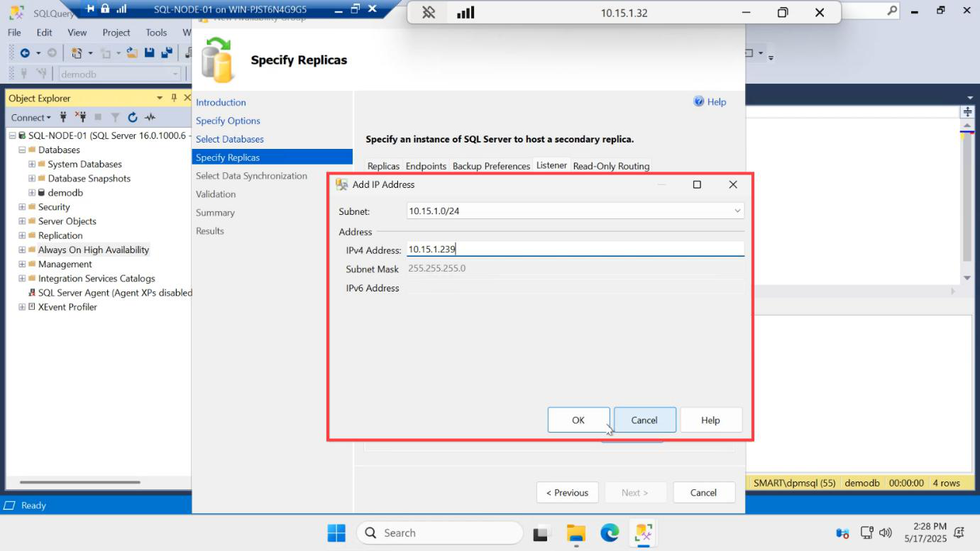Expand the XEvent Profiler node

tap(22, 307)
